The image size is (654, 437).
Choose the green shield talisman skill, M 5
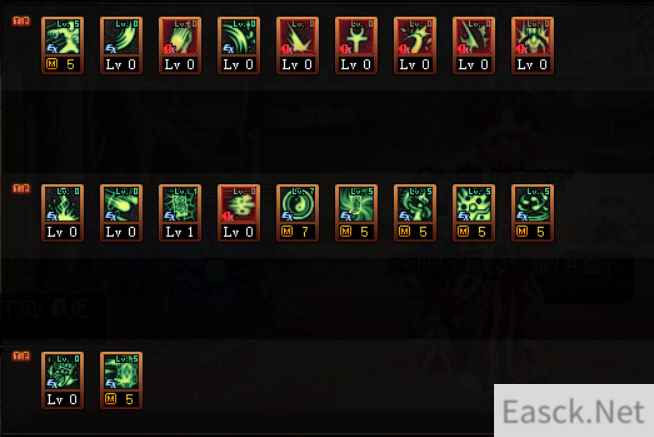[x=121, y=380]
